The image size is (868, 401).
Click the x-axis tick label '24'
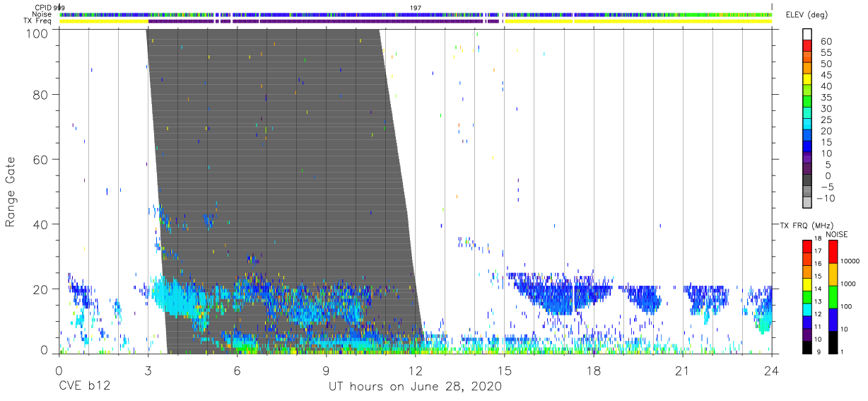point(771,371)
